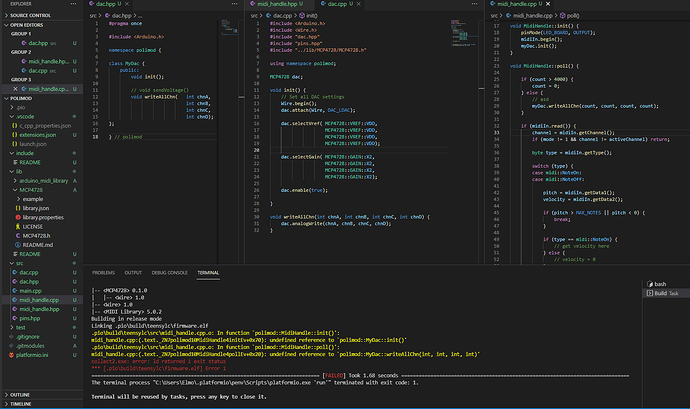Select the Terminal panel tab

[x=208, y=273]
